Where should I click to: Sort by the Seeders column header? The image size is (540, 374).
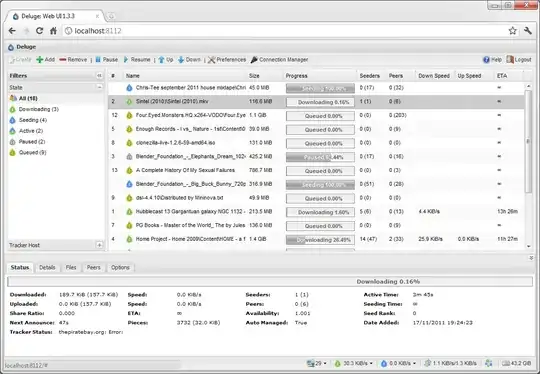tap(370, 76)
